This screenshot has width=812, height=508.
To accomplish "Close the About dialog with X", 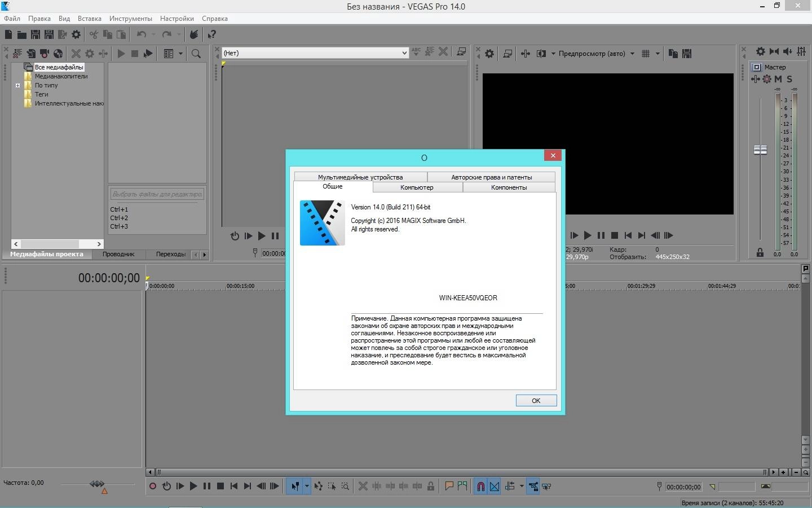I will 553,155.
